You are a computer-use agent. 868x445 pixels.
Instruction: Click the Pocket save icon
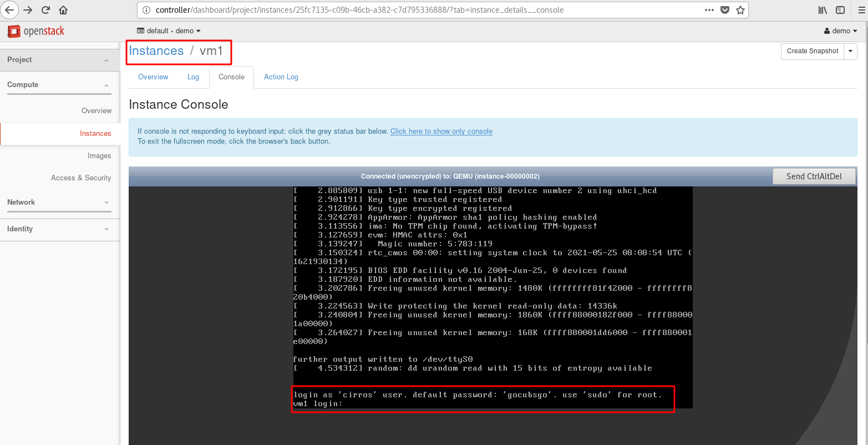tap(725, 10)
